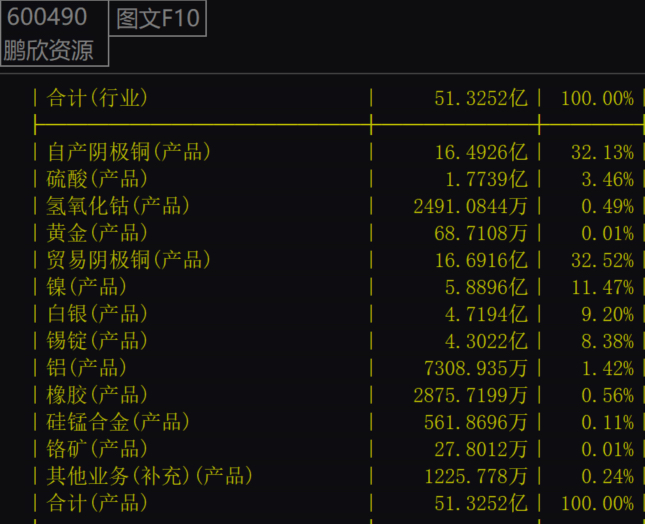Click the 561.8696万 revenue value
The width and height of the screenshot is (645, 524).
(476, 423)
